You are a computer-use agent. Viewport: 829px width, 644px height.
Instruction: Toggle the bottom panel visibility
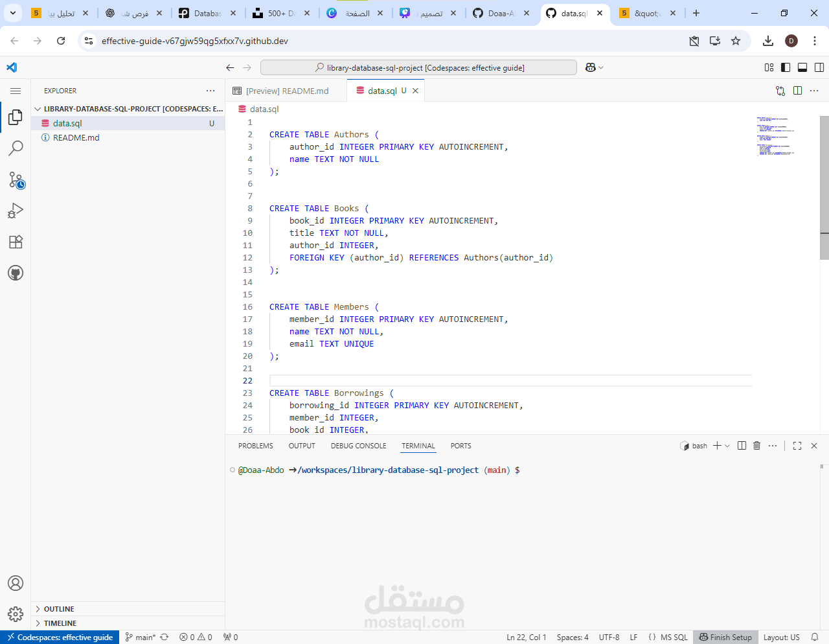point(802,67)
